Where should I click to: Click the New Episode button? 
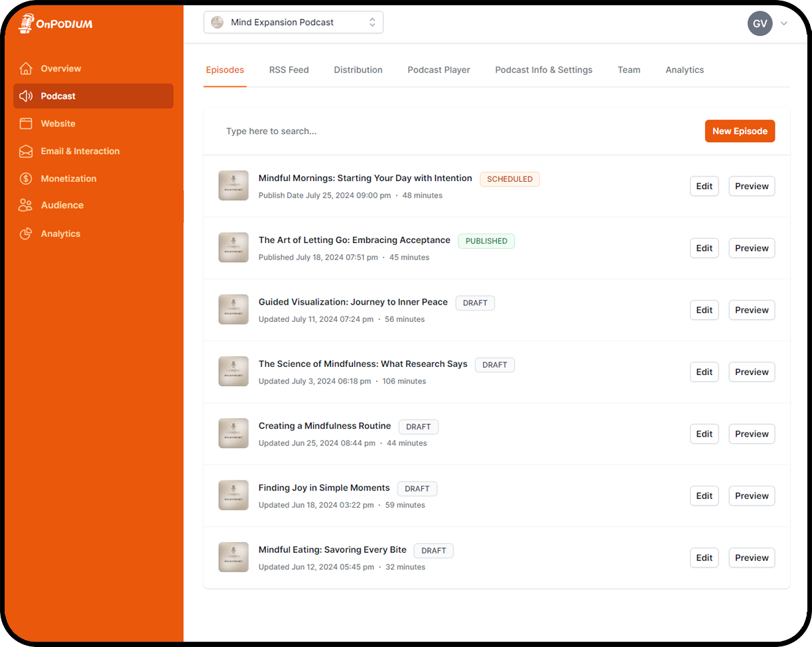tap(740, 131)
